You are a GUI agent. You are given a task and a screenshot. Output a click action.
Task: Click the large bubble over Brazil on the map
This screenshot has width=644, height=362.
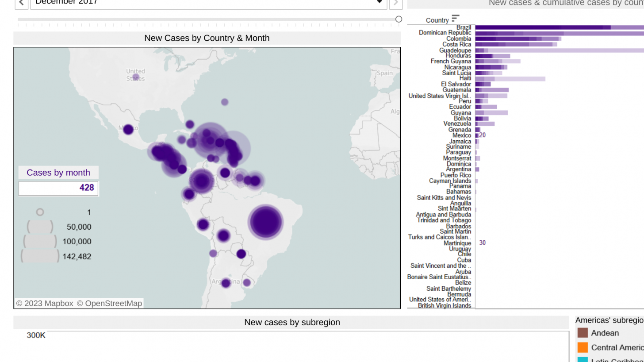point(266,222)
